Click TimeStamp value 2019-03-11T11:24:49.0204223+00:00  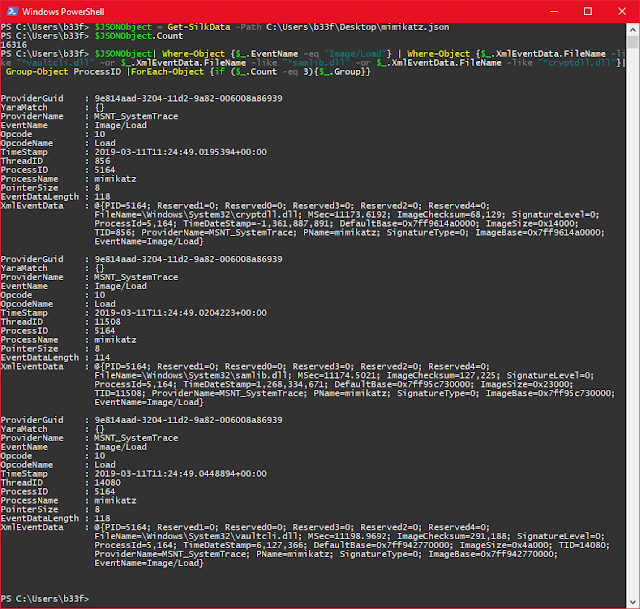point(180,313)
